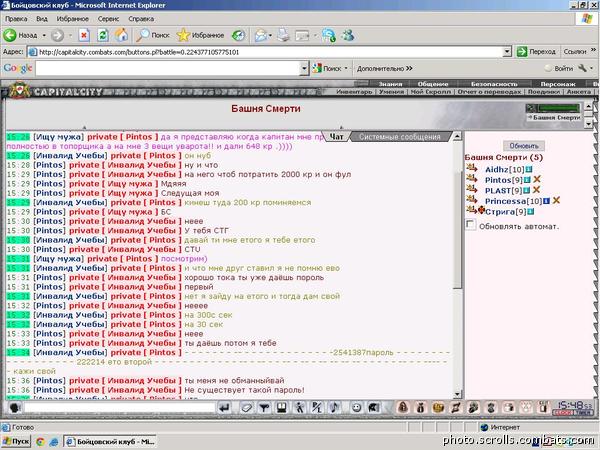Click in the chat message input field

click(120, 407)
